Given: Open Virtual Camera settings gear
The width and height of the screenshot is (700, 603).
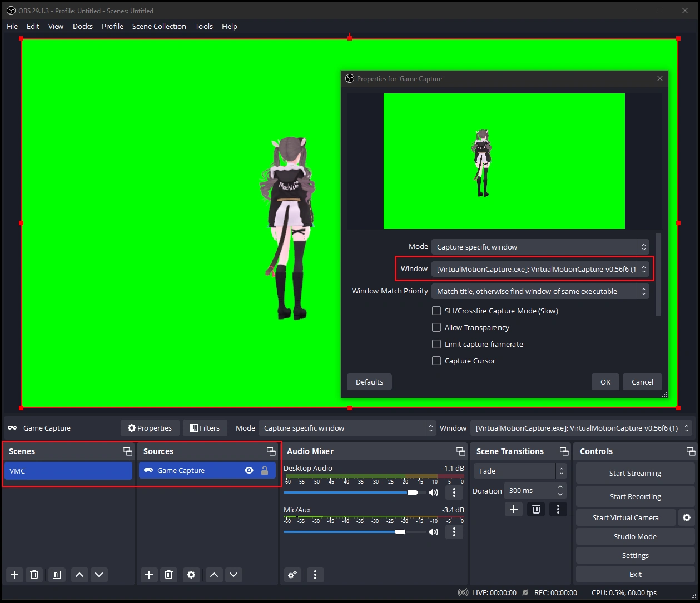Looking at the screenshot, I should pyautogui.click(x=687, y=517).
